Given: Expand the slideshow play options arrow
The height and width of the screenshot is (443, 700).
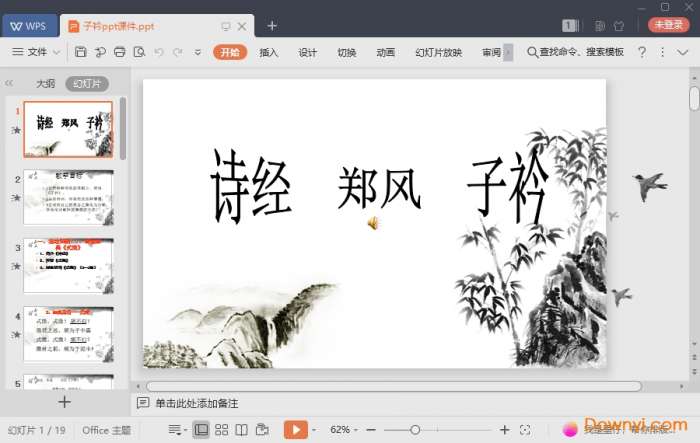Looking at the screenshot, I should pyautogui.click(x=314, y=430).
